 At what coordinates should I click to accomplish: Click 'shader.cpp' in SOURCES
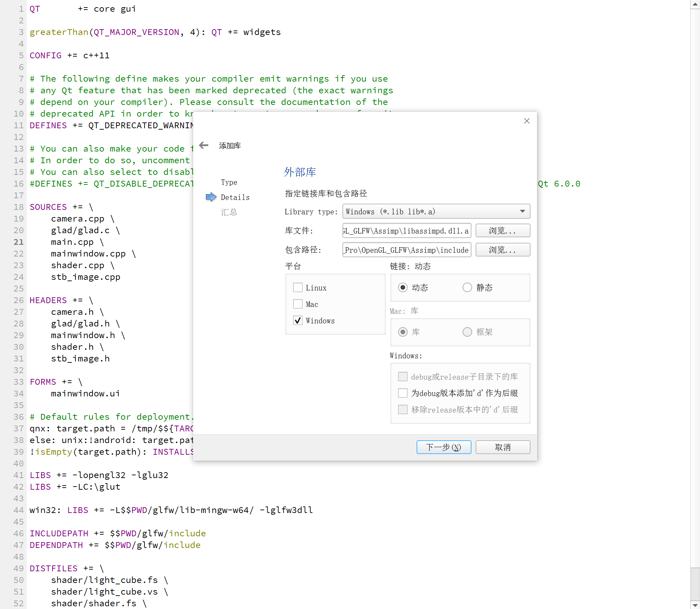click(x=78, y=265)
